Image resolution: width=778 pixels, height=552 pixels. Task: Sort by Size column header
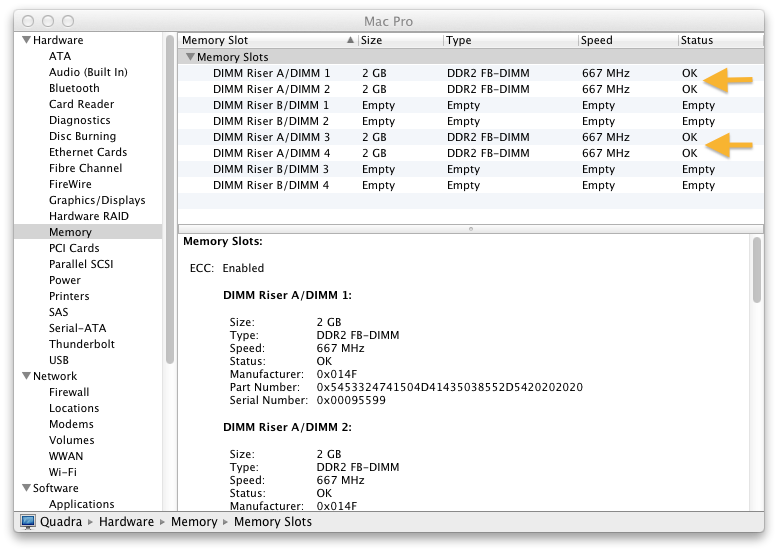pyautogui.click(x=400, y=40)
